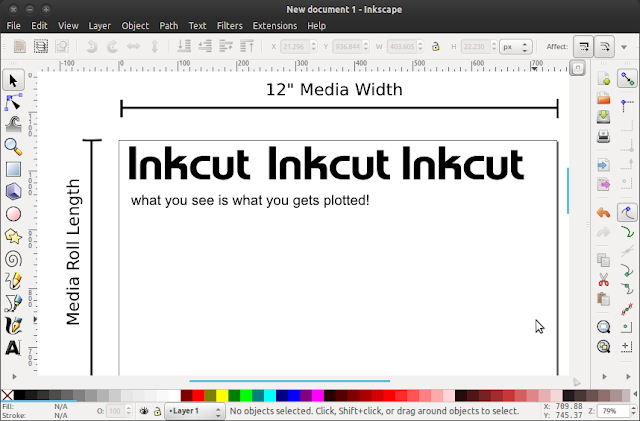Toggle the width/height lock ratio
640x421 pixels.
(436, 47)
